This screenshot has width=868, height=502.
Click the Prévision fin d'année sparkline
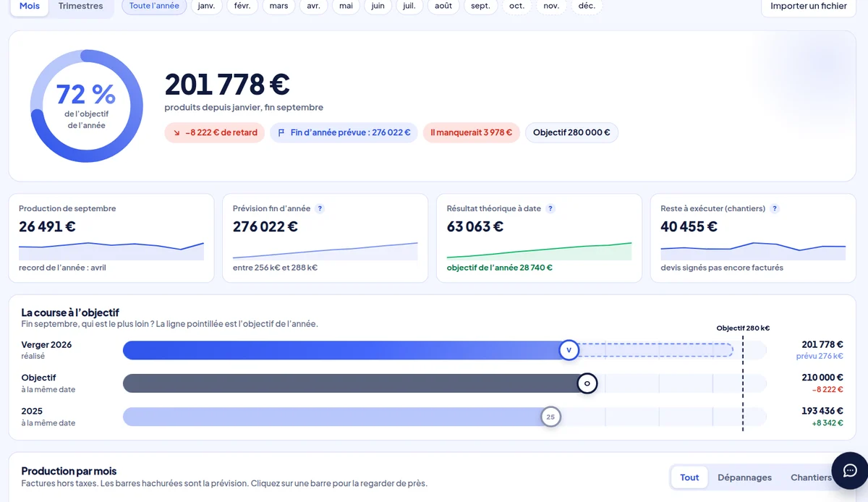tap(325, 250)
